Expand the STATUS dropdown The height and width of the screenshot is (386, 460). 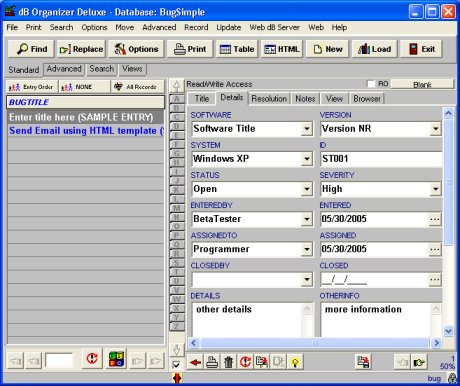[307, 189]
